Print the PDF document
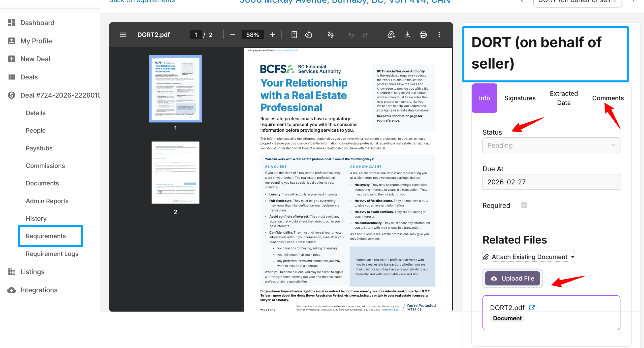Screen dimensions: 644x348 [423, 35]
